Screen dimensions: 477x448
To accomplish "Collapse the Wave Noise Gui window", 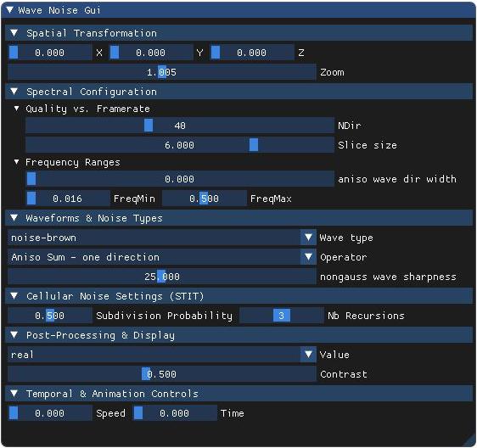I will pyautogui.click(x=9, y=10).
